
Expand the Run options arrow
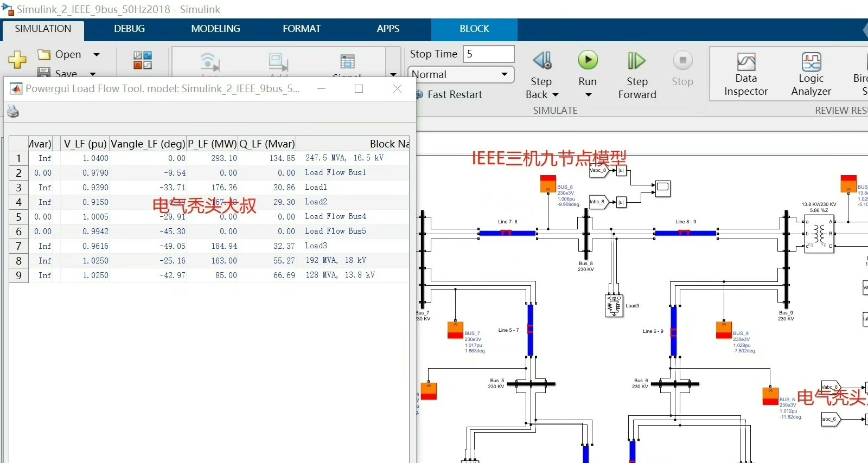pyautogui.click(x=588, y=95)
